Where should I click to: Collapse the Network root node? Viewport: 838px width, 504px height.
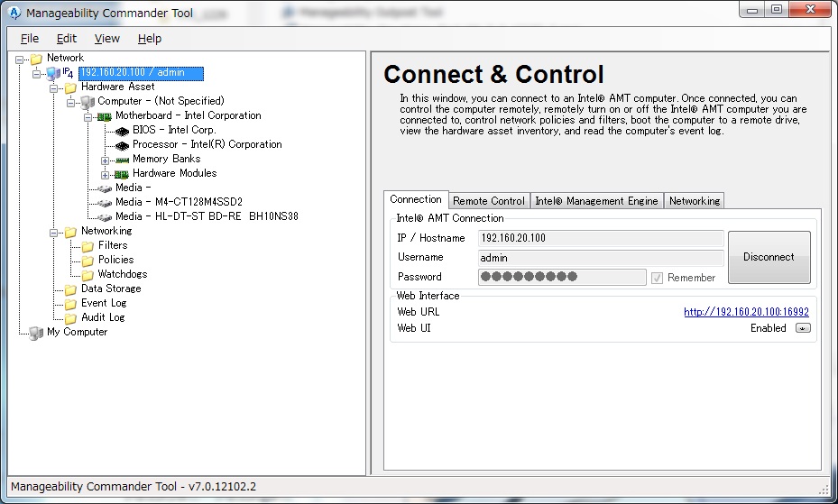[x=19, y=60]
